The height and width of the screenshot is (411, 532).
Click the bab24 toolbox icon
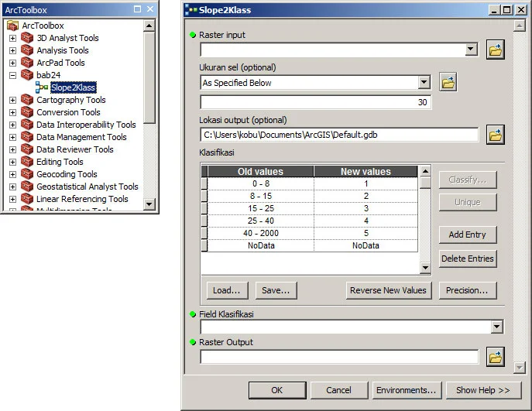(27, 75)
